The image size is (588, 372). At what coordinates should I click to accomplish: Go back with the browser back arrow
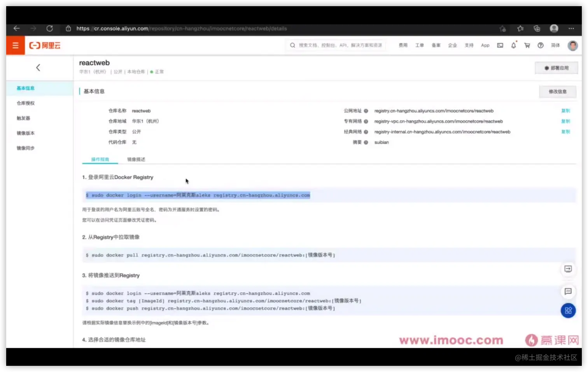(x=16, y=28)
